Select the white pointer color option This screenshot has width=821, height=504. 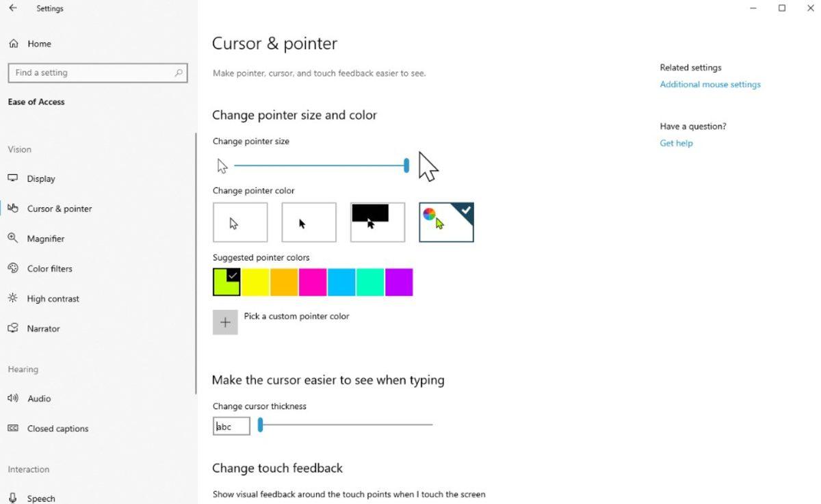[239, 222]
